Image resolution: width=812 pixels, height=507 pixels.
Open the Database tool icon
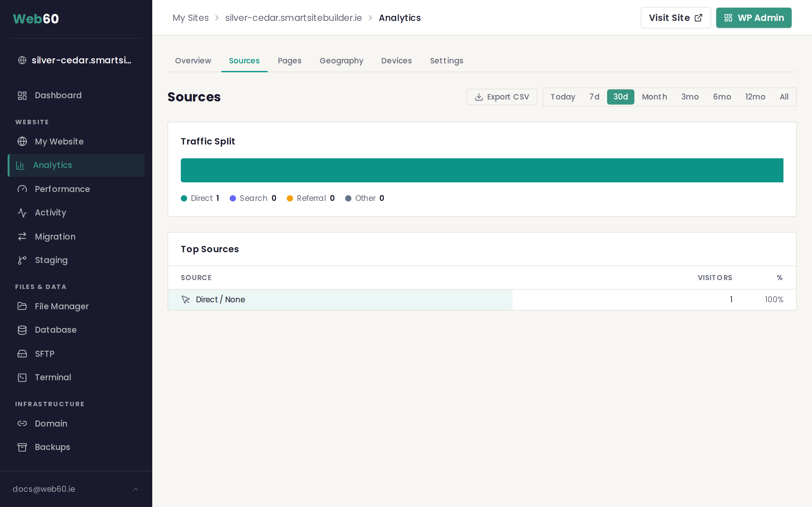pyautogui.click(x=22, y=330)
